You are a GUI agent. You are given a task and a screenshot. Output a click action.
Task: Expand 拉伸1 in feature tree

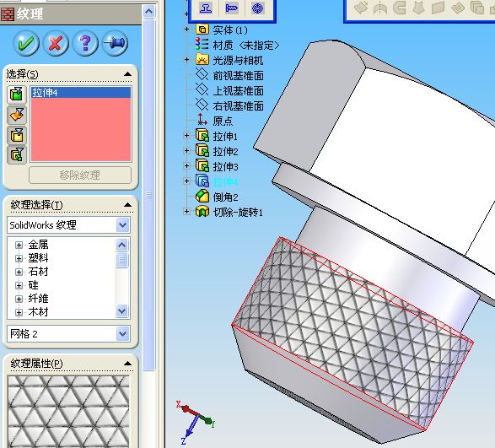186,136
